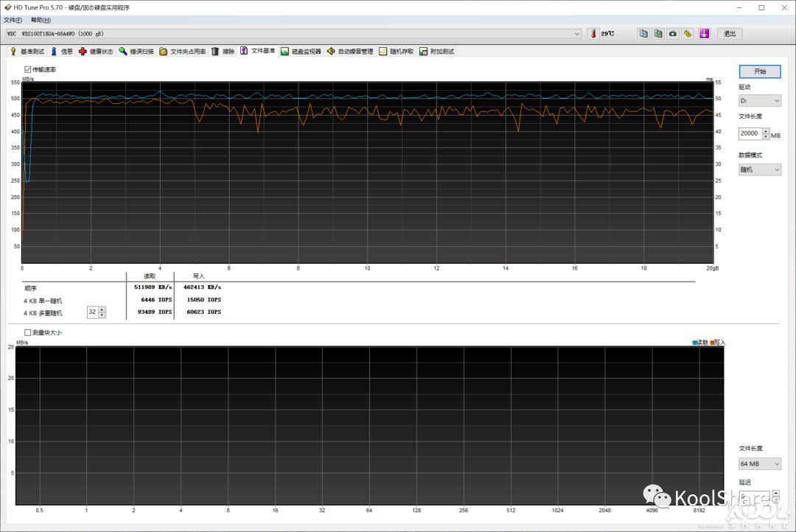Toggle the 传输速率 transfer rate checkbox
Image resolution: width=796 pixels, height=532 pixels.
(x=27, y=69)
